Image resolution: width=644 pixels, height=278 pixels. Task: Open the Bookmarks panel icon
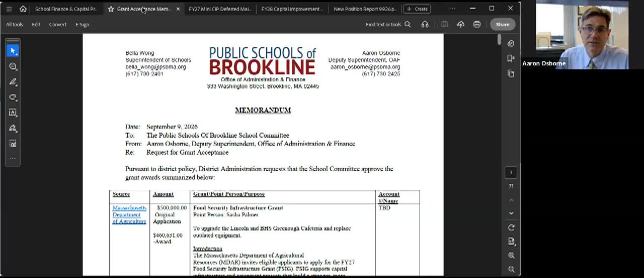pos(511,58)
